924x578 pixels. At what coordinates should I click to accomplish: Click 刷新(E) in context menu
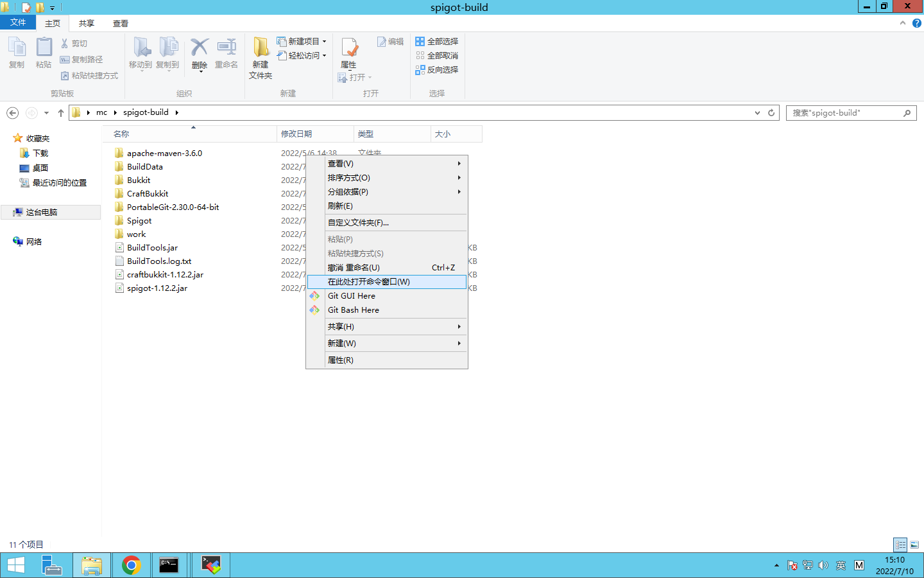pyautogui.click(x=387, y=206)
